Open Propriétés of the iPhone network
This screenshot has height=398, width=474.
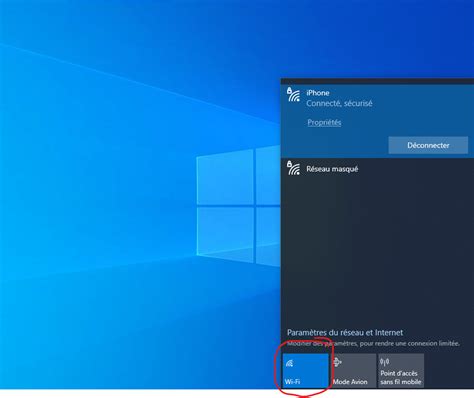[324, 122]
